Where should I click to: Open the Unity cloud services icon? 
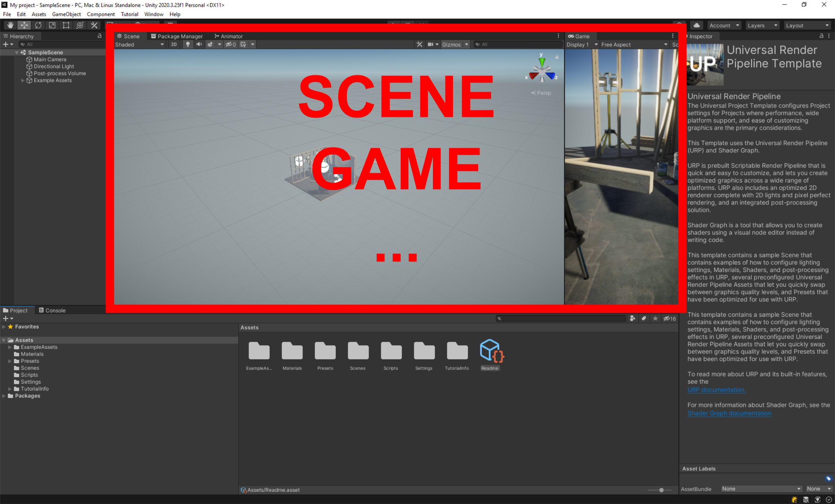[x=696, y=25]
